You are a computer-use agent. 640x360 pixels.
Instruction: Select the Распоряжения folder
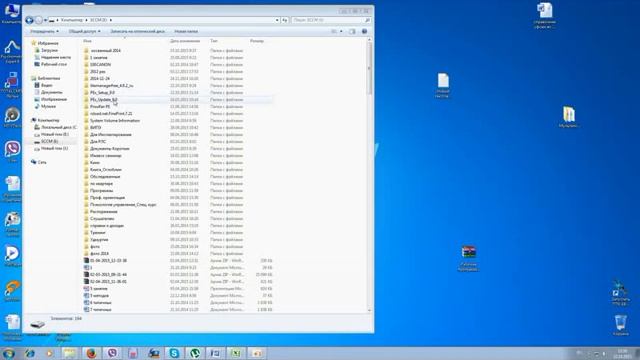(x=103, y=212)
